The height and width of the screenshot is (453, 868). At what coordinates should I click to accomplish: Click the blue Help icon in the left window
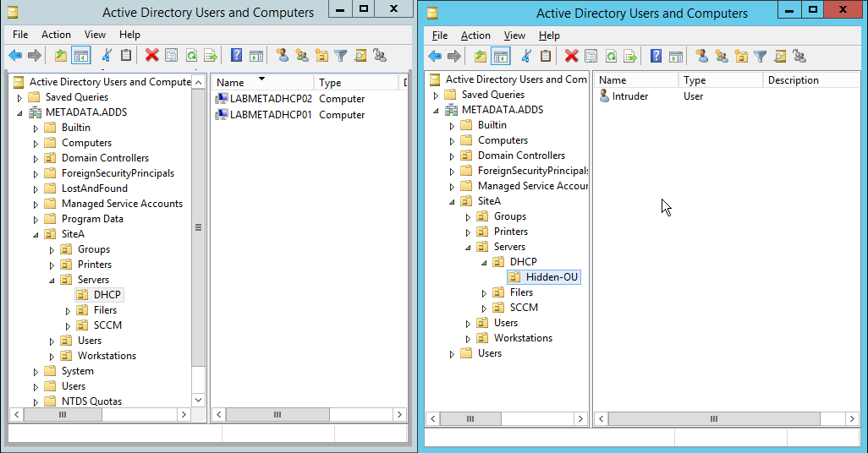coord(236,55)
